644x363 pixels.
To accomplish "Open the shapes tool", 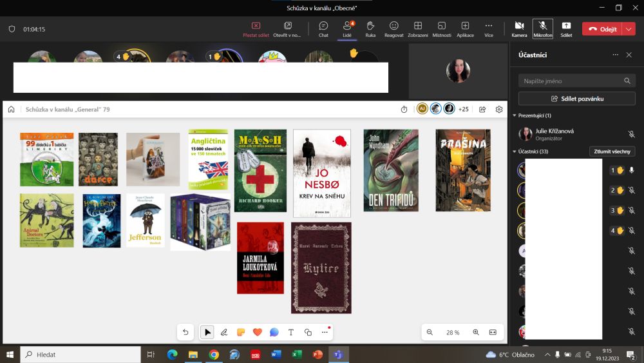I will 308,332.
